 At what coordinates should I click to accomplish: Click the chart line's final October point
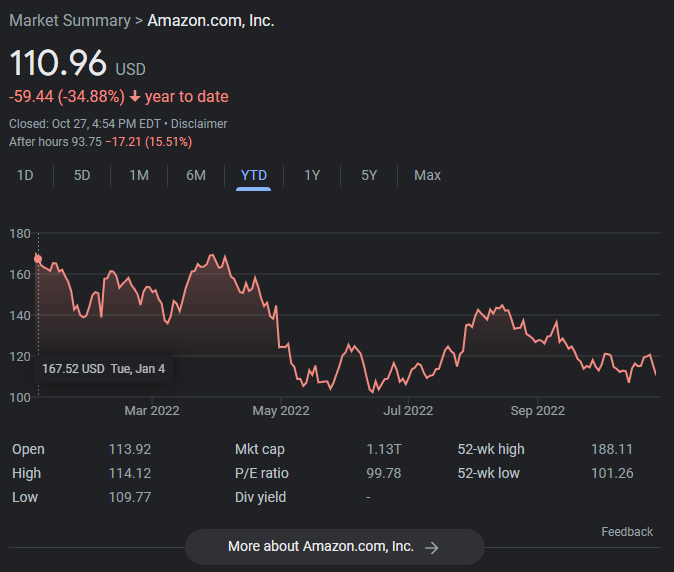pos(656,374)
